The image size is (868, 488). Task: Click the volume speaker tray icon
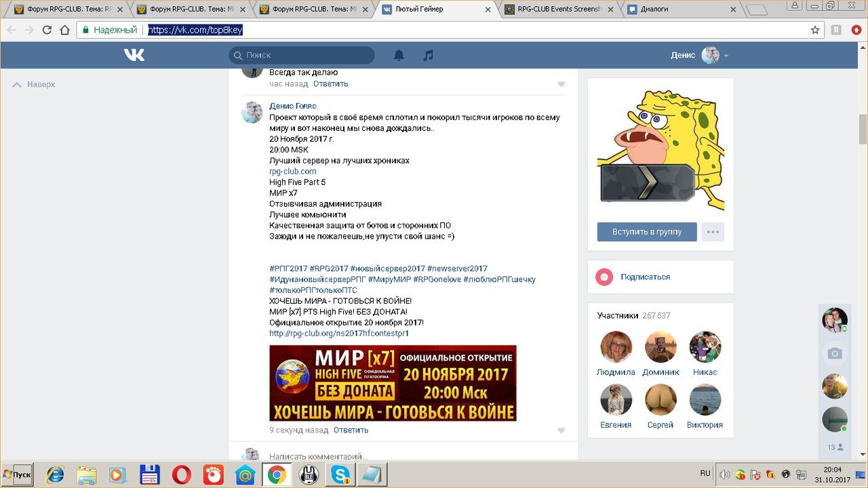(x=724, y=474)
